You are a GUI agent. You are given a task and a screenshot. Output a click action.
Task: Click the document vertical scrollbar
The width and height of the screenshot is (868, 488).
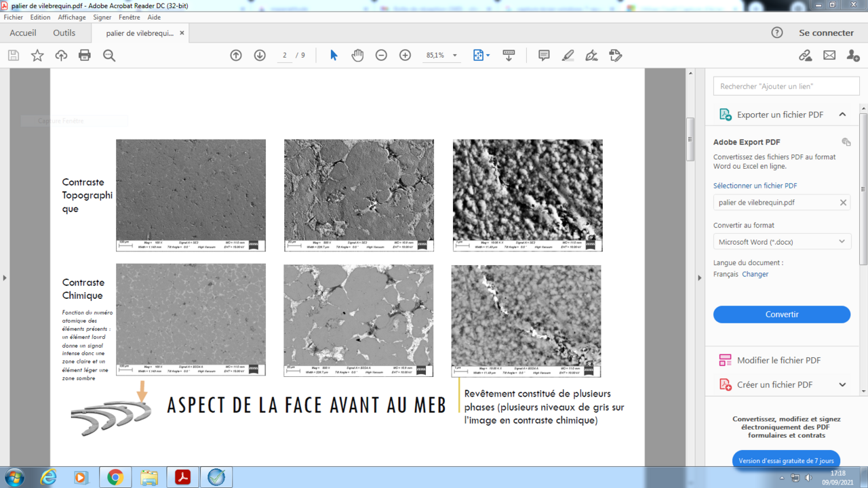click(x=690, y=139)
